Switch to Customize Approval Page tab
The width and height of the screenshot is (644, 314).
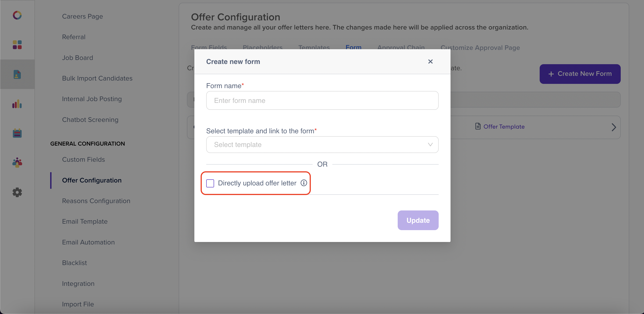480,48
